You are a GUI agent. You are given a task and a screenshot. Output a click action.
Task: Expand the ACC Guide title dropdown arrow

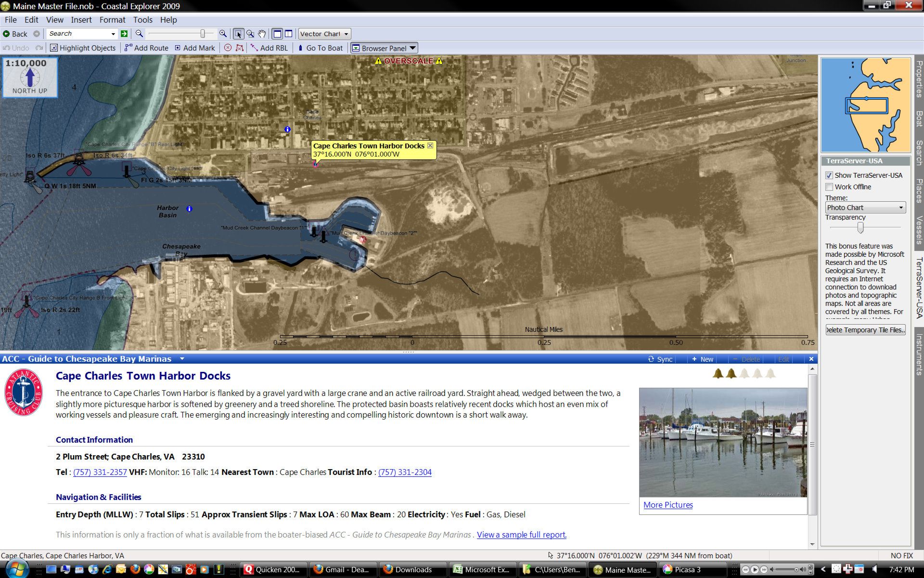[182, 359]
